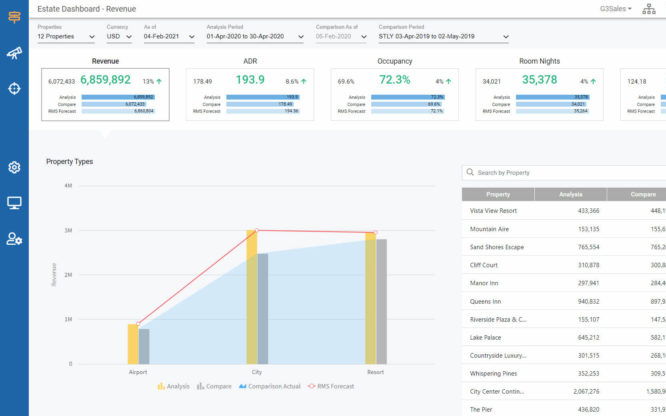Select the crosshair target icon in sidebar
The height and width of the screenshot is (416, 666).
pos(14,89)
